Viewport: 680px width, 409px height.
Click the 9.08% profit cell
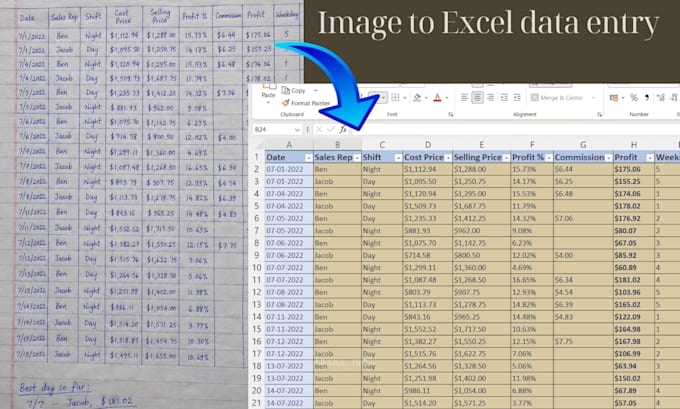pyautogui.click(x=532, y=231)
